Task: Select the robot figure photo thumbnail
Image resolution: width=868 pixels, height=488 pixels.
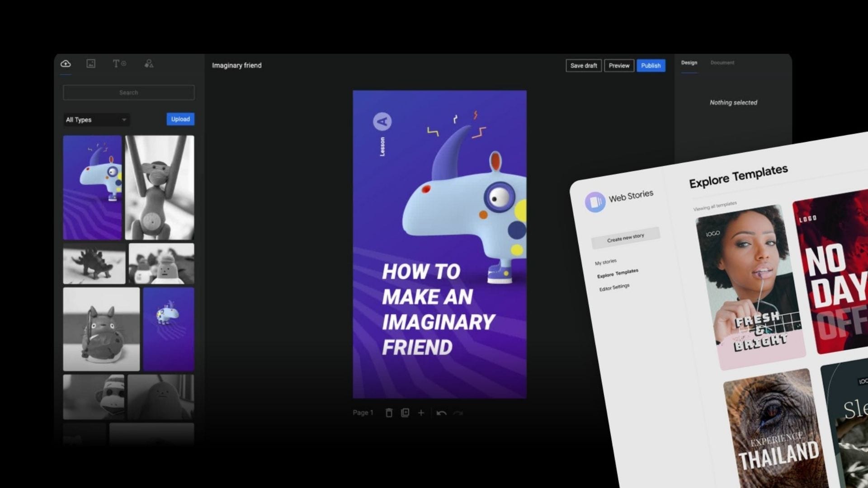Action: coord(161,264)
